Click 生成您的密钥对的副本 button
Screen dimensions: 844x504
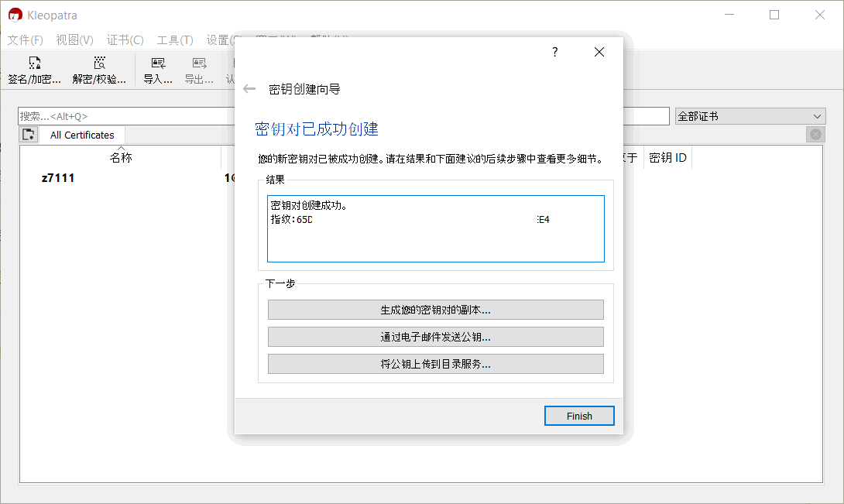coord(435,310)
